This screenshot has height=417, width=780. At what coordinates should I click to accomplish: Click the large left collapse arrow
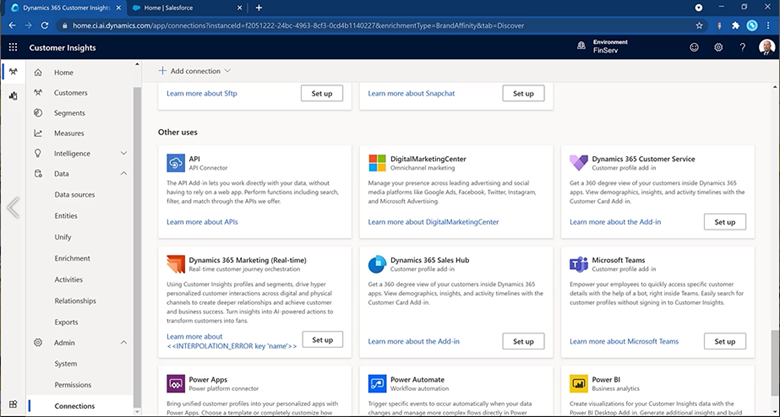[13, 208]
